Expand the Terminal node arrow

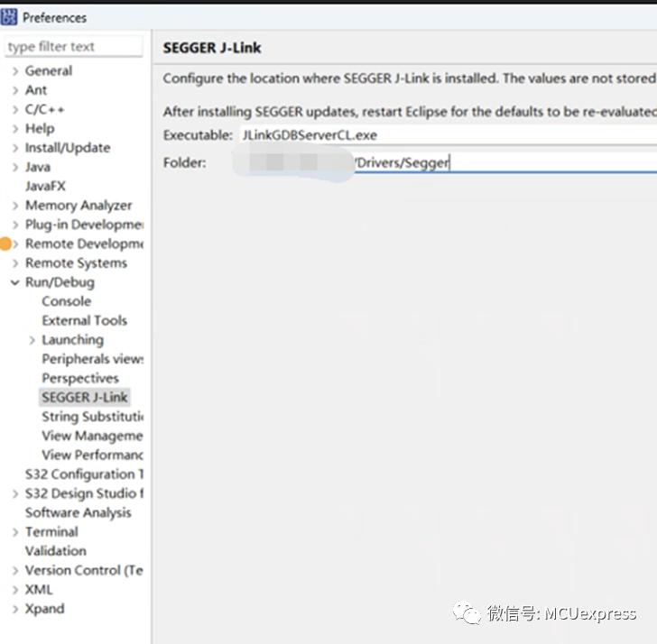(15, 532)
